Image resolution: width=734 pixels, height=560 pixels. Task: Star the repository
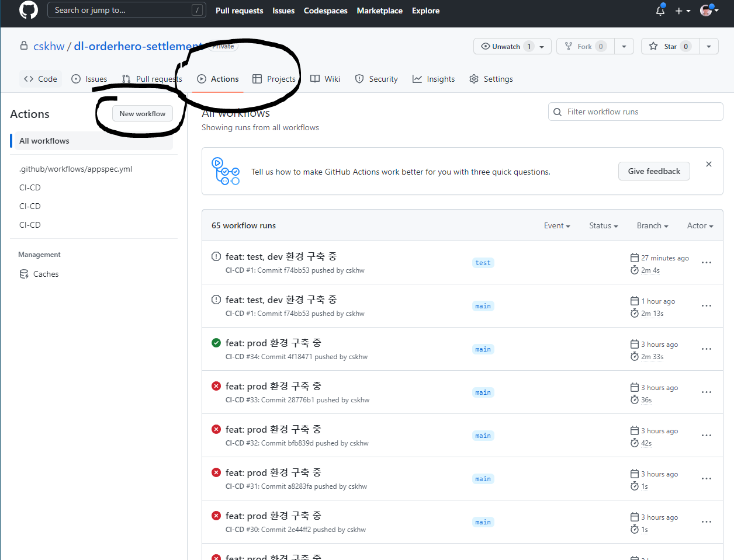670,46
